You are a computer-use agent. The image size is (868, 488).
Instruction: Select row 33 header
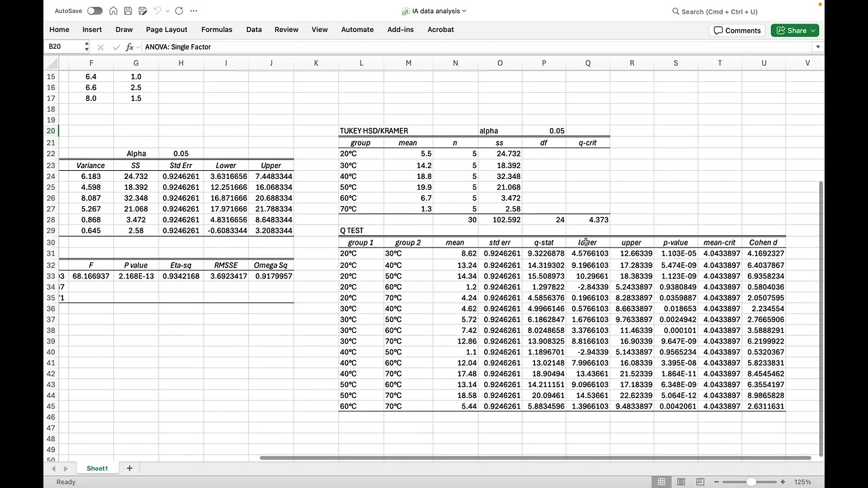pyautogui.click(x=51, y=276)
